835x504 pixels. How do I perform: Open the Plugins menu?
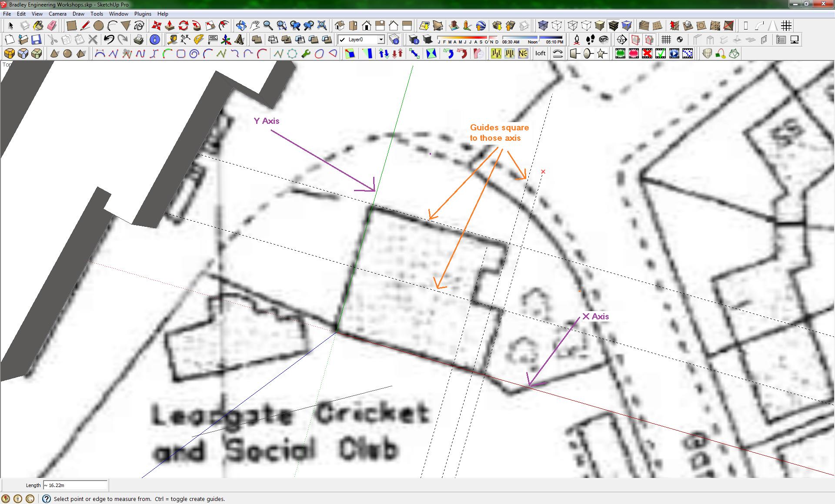point(143,14)
